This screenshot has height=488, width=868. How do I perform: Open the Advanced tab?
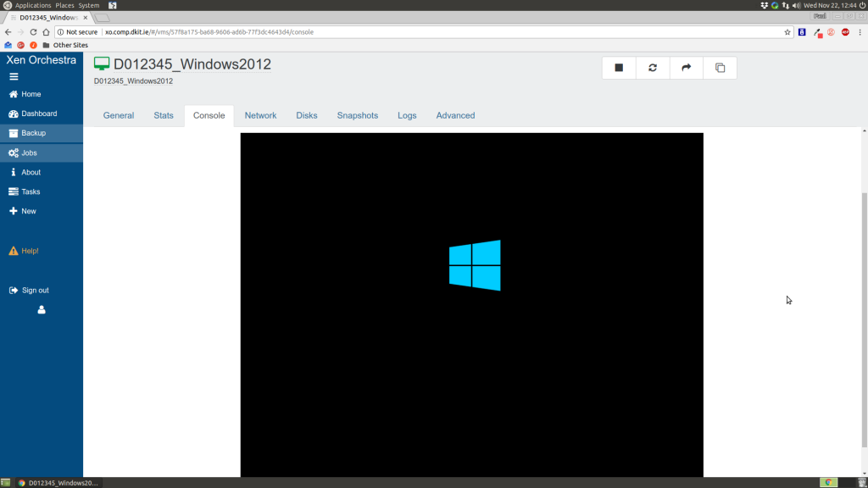tap(455, 115)
